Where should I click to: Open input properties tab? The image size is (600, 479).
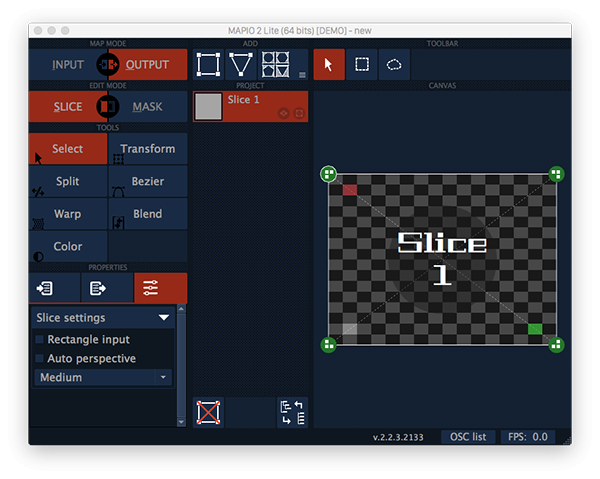point(54,288)
